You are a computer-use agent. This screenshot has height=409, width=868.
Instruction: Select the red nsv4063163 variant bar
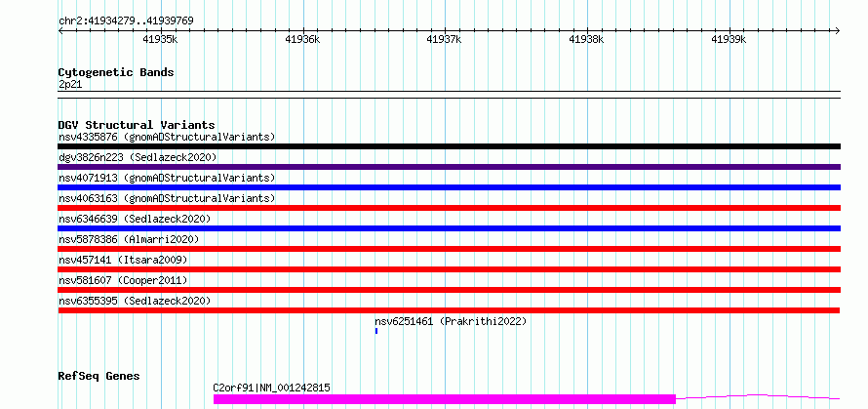pyautogui.click(x=450, y=208)
